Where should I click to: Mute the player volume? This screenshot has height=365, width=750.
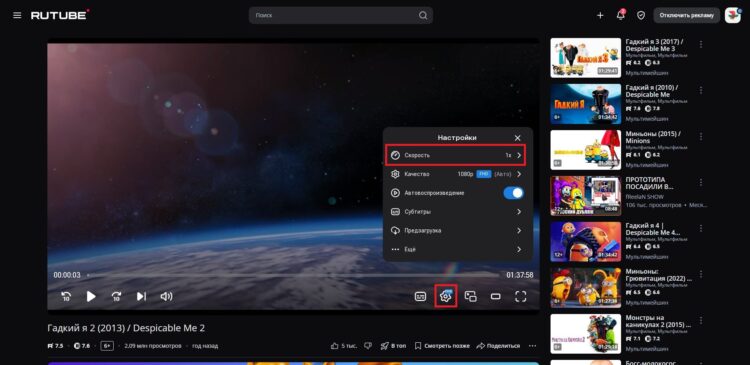[166, 297]
